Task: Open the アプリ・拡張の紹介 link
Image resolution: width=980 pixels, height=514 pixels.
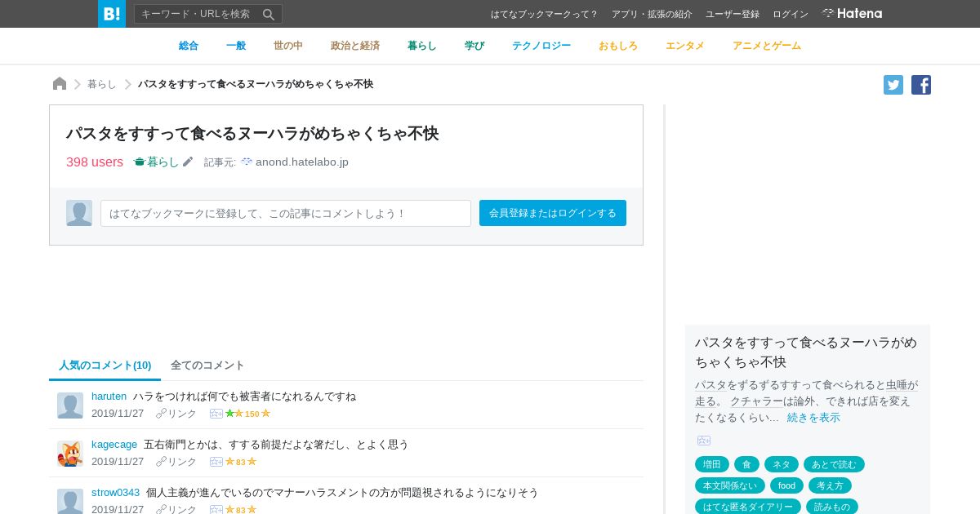Action: pyautogui.click(x=652, y=14)
